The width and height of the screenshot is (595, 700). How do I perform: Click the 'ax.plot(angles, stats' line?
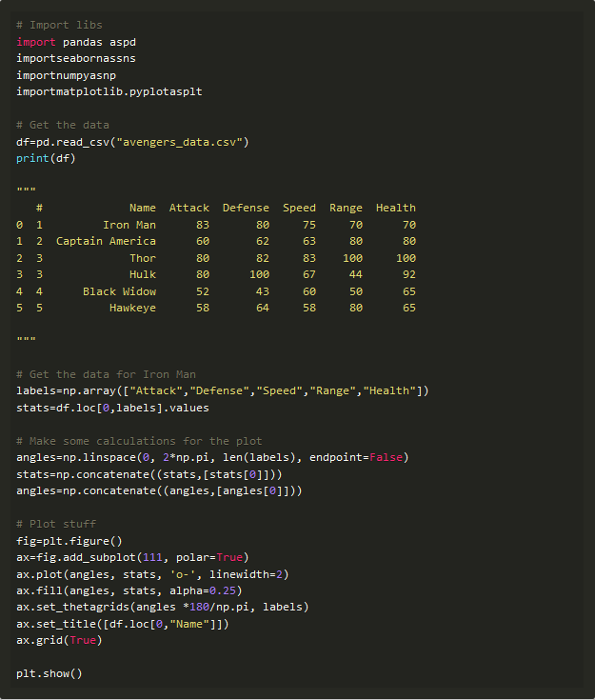(152, 574)
